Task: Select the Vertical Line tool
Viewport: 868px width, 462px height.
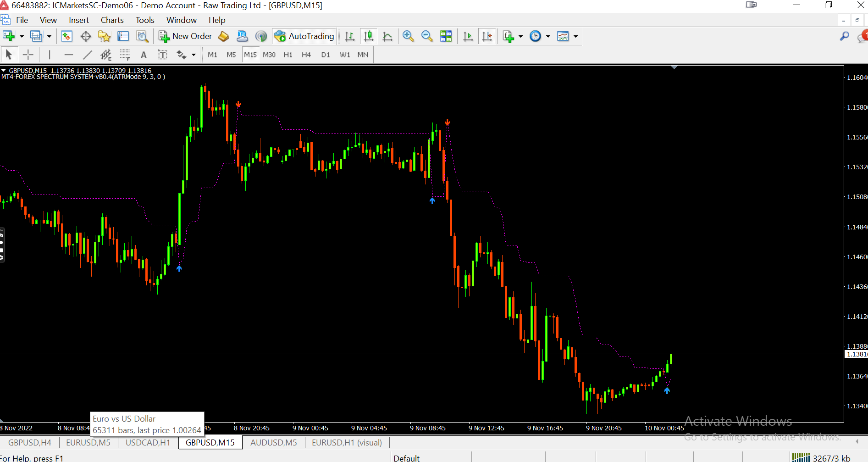Action: point(50,55)
